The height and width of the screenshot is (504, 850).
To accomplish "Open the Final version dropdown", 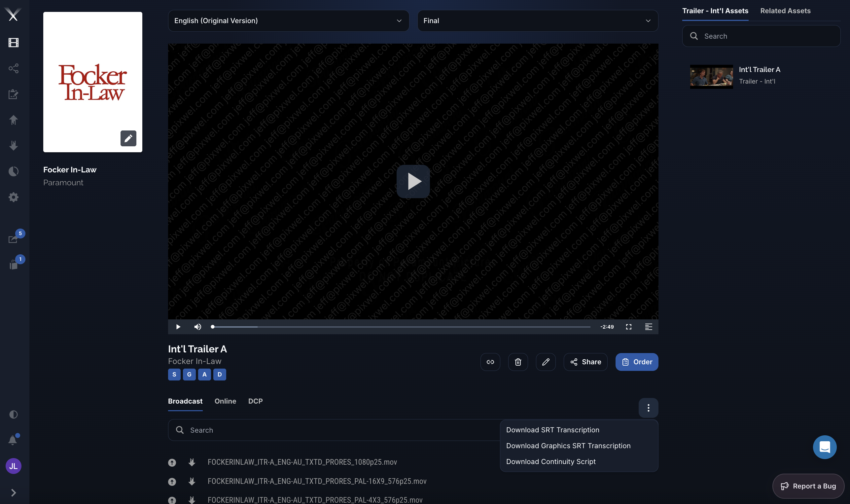I will (537, 21).
